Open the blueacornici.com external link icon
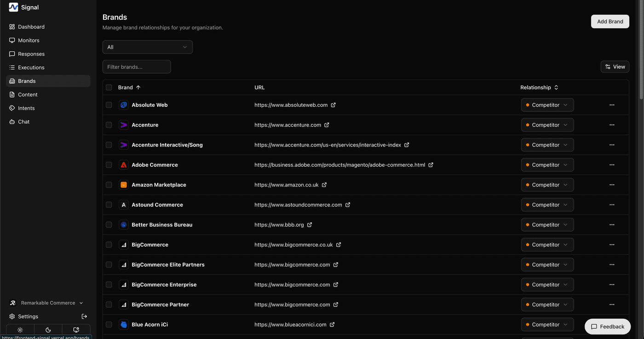Image resolution: width=644 pixels, height=339 pixels. pos(332,324)
